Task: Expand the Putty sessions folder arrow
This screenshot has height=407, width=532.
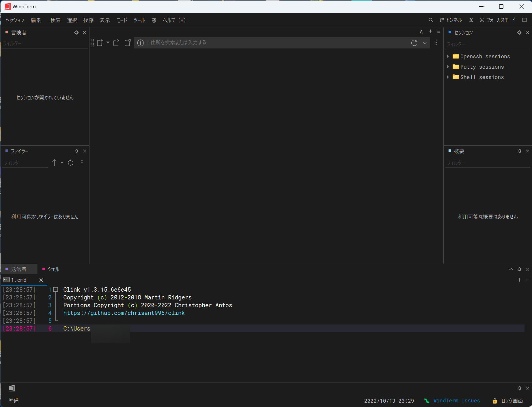Action: coord(448,67)
